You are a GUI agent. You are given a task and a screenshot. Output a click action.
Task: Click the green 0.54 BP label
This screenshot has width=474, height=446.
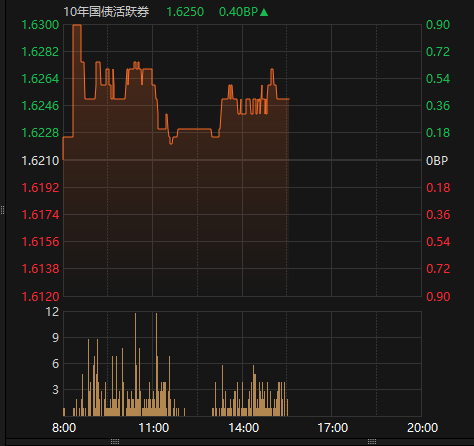pos(438,79)
